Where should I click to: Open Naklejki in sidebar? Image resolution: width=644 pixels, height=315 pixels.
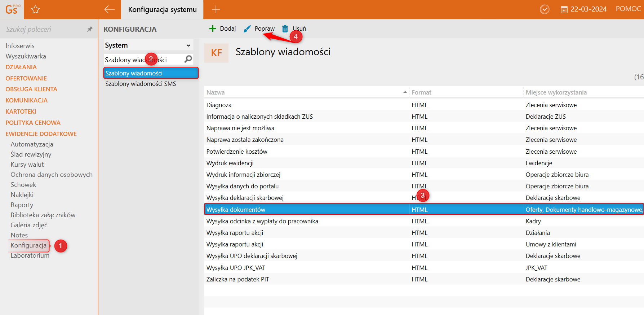pyautogui.click(x=22, y=195)
